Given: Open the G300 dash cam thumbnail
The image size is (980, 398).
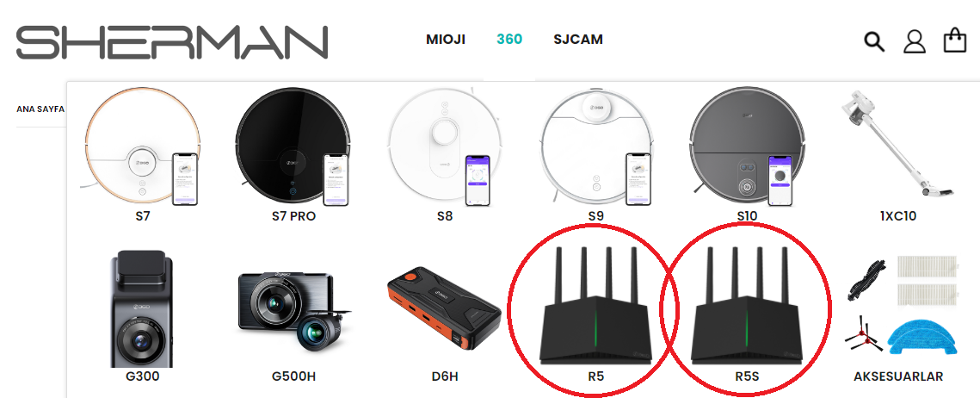Looking at the screenshot, I should pyautogui.click(x=143, y=309).
